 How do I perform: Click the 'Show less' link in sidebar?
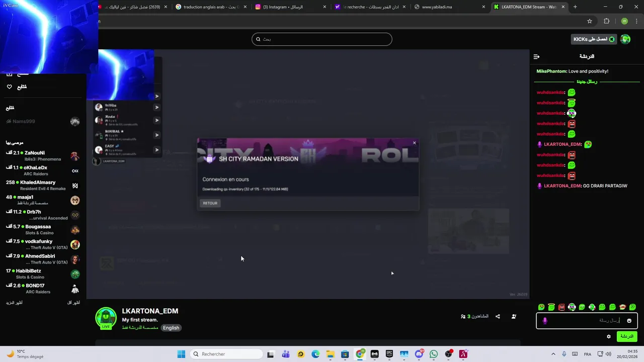click(73, 303)
